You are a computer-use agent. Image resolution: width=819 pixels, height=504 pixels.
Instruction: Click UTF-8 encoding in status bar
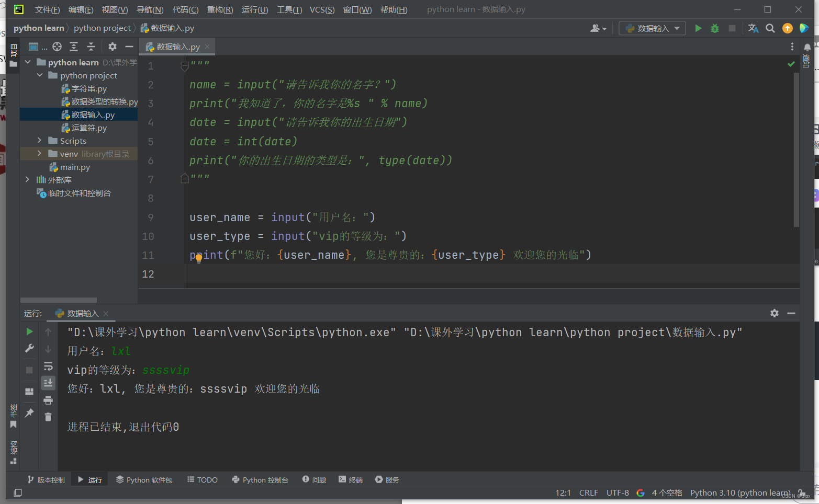coord(618,492)
